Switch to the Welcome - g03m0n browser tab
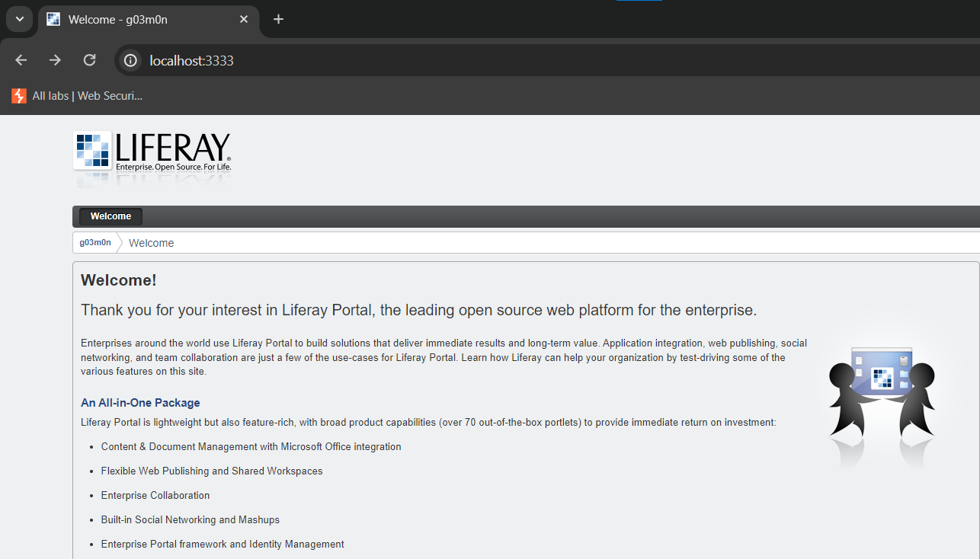Image resolution: width=980 pixels, height=559 pixels. (137, 19)
